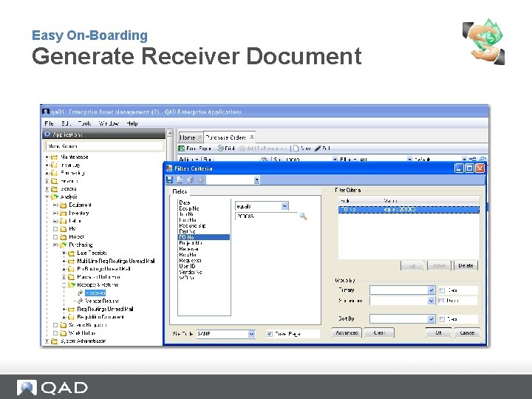Image resolution: width=532 pixels, height=399 pixels.
Task: Toggle the Secondary group-by checkbox
Action: coord(441,301)
